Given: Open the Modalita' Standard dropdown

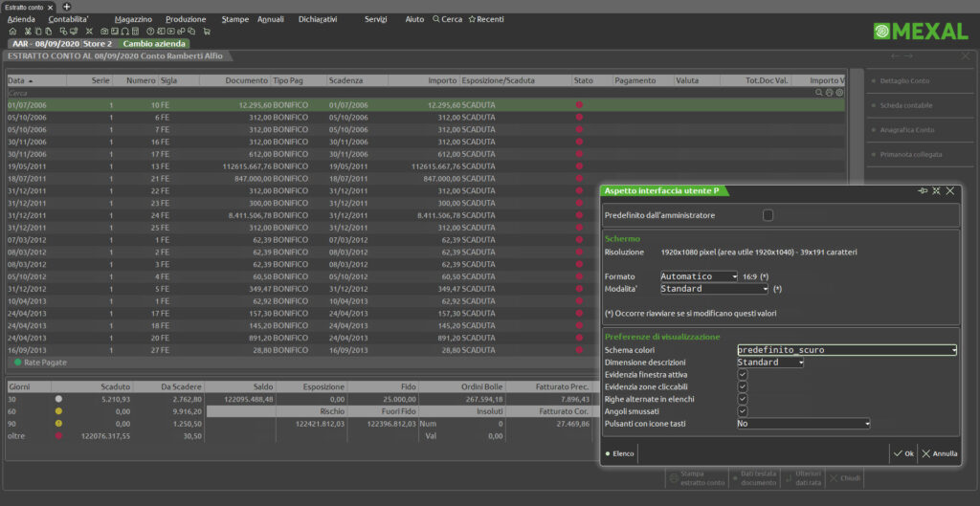Looking at the screenshot, I should tap(714, 289).
